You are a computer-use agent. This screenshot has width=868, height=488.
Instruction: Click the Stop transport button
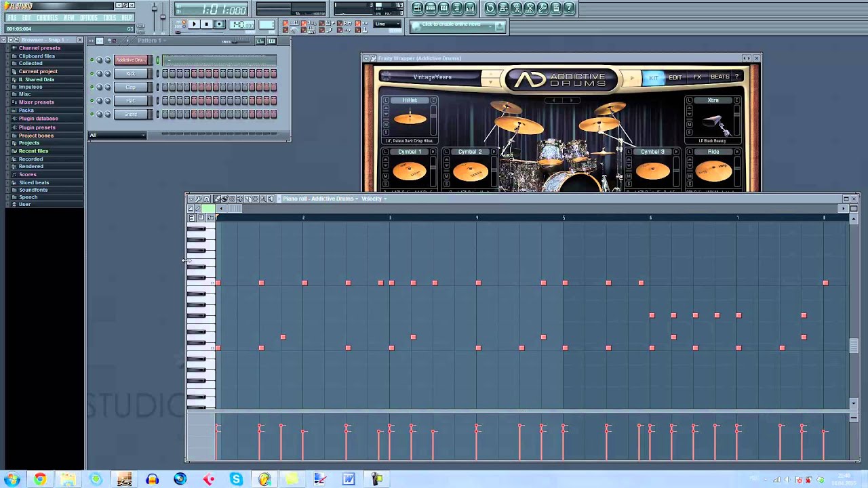click(207, 24)
